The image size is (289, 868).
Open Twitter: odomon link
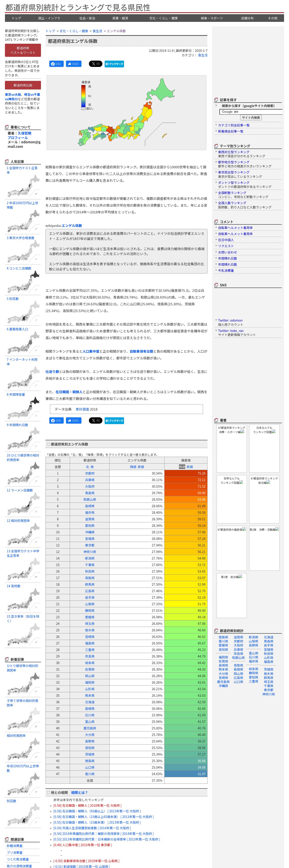click(230, 320)
